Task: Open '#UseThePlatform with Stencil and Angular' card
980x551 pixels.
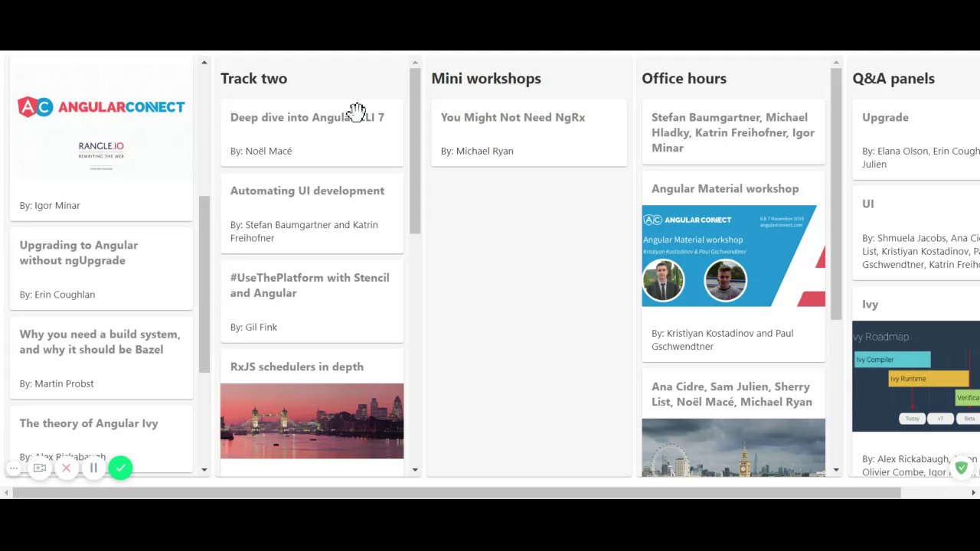Action: [x=312, y=301]
